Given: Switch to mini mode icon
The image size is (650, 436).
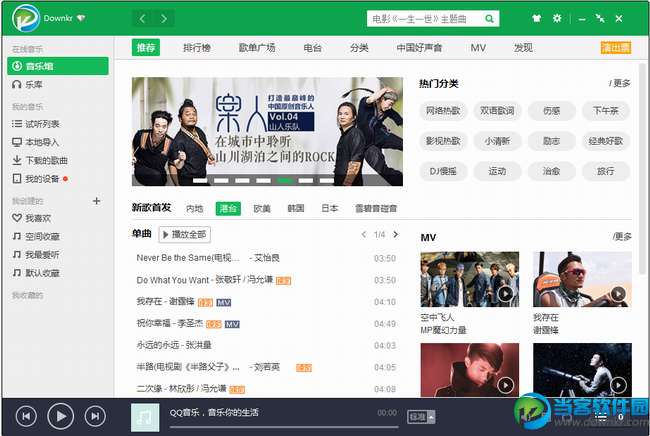Looking at the screenshot, I should 600,18.
